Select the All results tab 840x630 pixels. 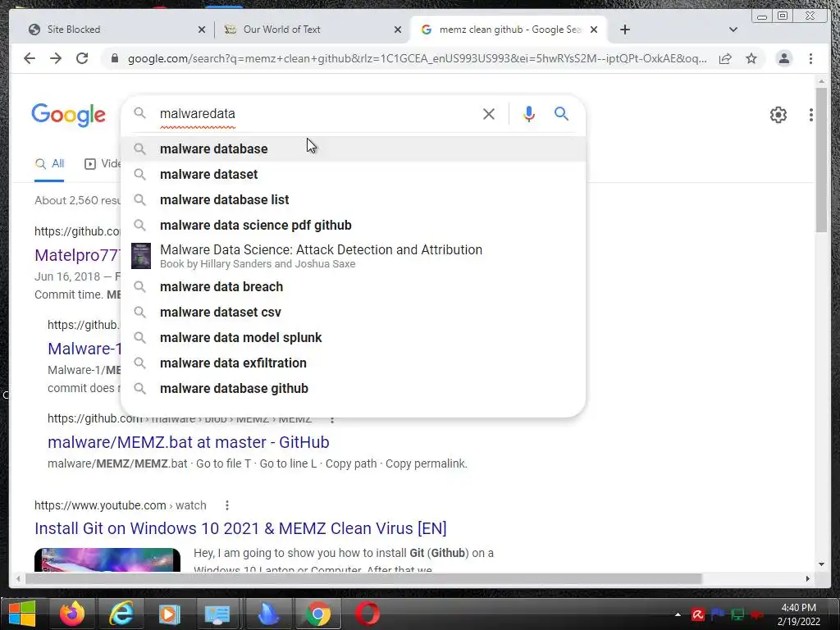coord(49,164)
